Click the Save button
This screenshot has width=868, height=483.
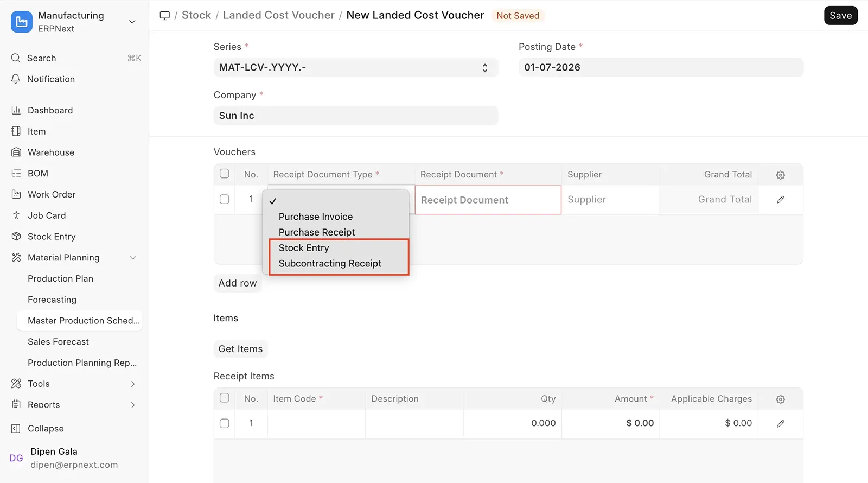coord(840,16)
